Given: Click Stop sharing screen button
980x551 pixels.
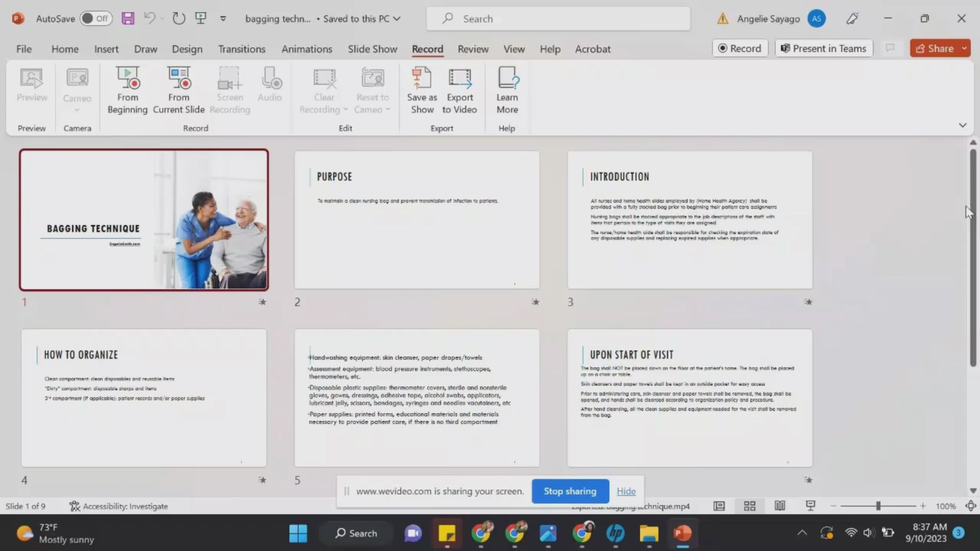Looking at the screenshot, I should (570, 491).
